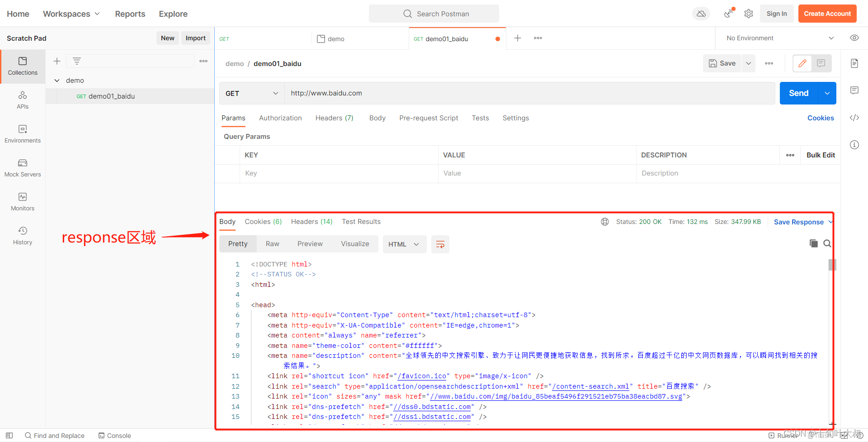This screenshot has height=442, width=868.
Task: Add a new collection with plus icon
Action: tap(57, 61)
